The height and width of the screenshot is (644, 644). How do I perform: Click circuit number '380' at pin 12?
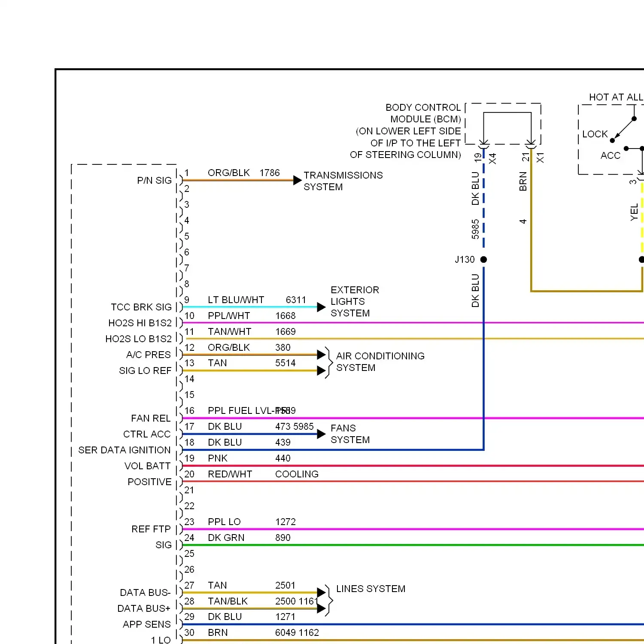[283, 347]
